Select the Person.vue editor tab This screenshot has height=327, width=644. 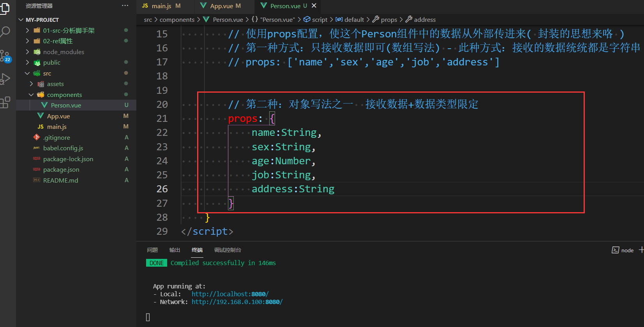[x=284, y=6]
